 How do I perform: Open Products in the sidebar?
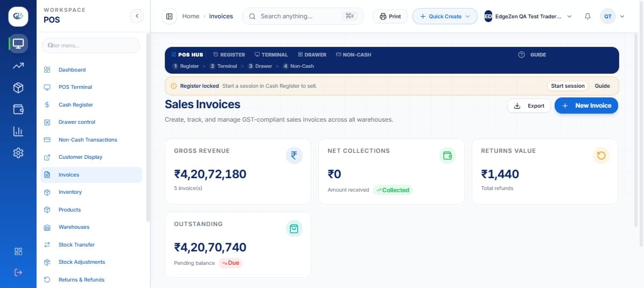click(x=91, y=209)
